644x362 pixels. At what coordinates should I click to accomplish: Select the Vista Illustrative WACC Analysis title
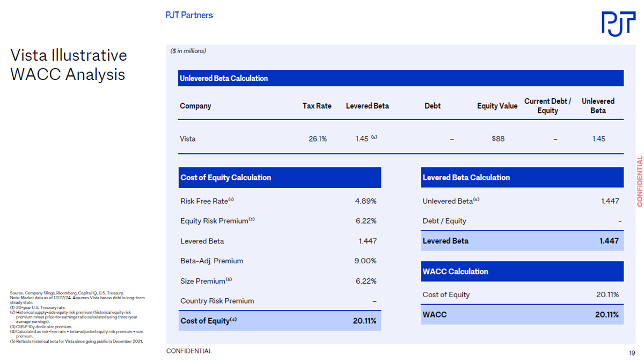(69, 64)
